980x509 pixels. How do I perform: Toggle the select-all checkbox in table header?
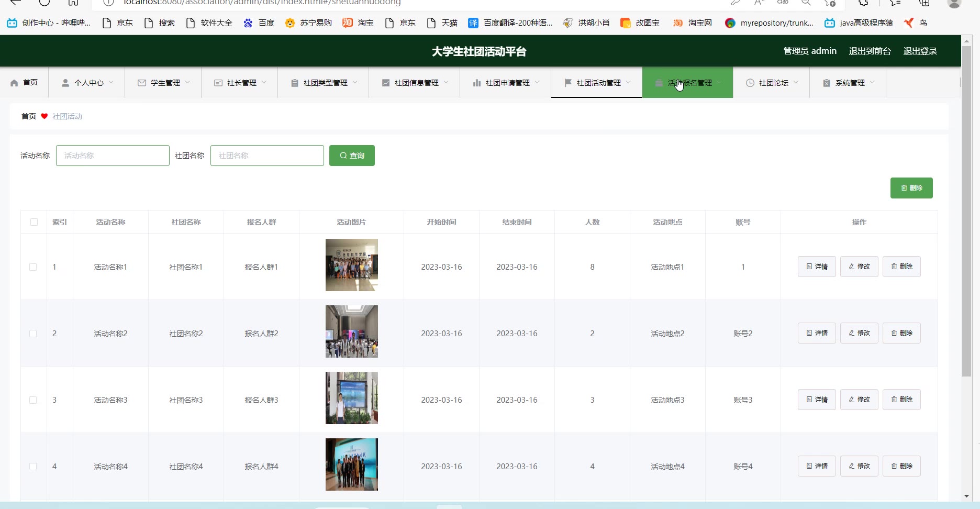(34, 222)
